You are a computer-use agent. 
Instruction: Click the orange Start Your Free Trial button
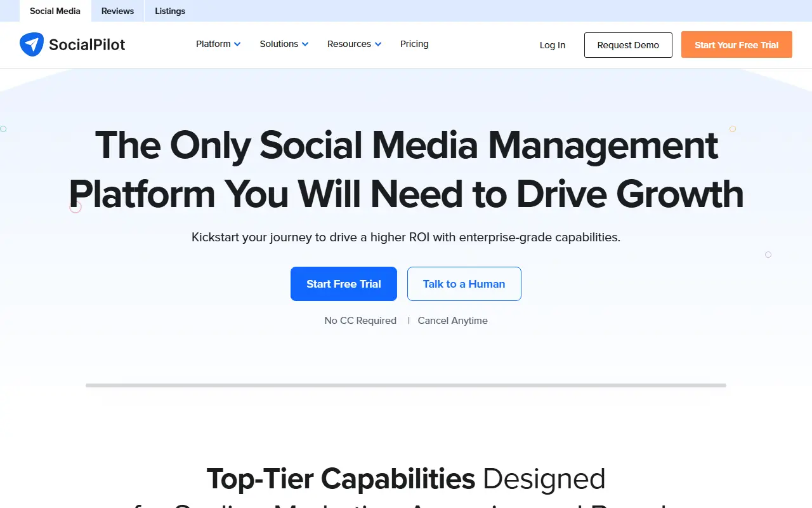(737, 45)
